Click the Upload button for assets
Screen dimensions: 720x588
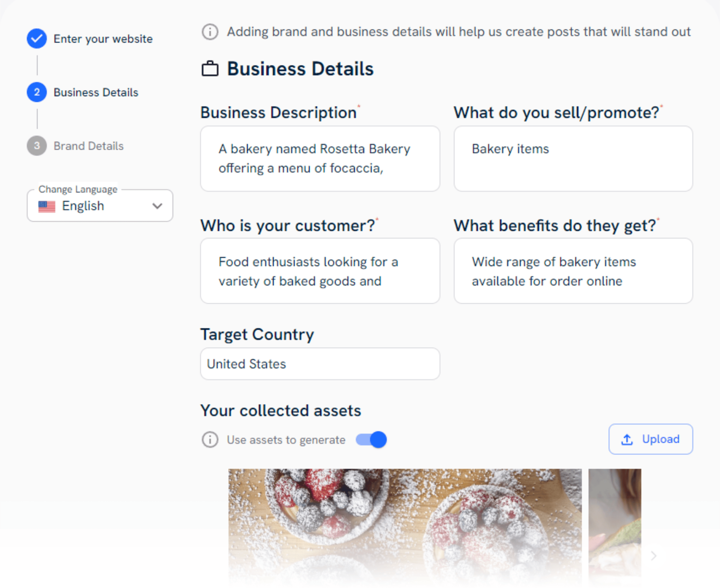pos(651,439)
